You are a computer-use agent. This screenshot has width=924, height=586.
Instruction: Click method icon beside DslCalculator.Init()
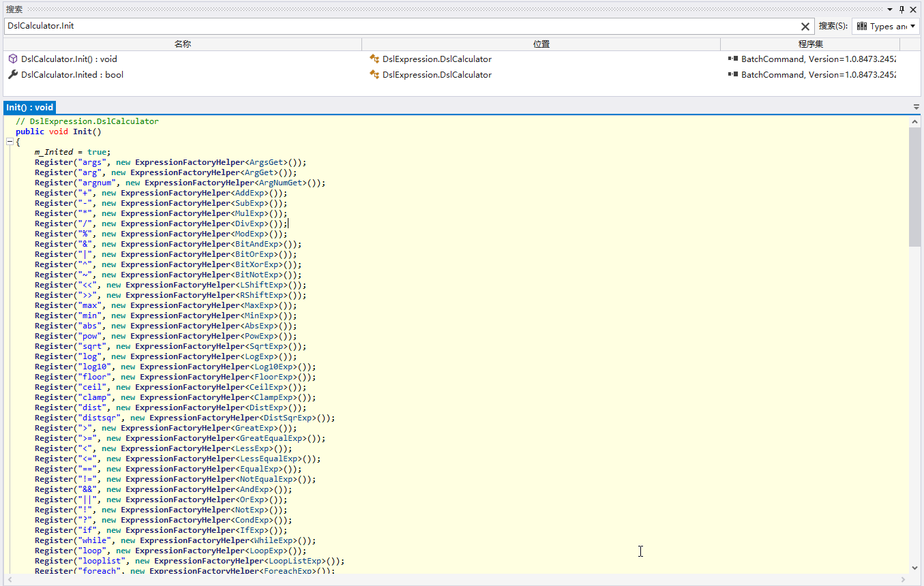[13, 59]
